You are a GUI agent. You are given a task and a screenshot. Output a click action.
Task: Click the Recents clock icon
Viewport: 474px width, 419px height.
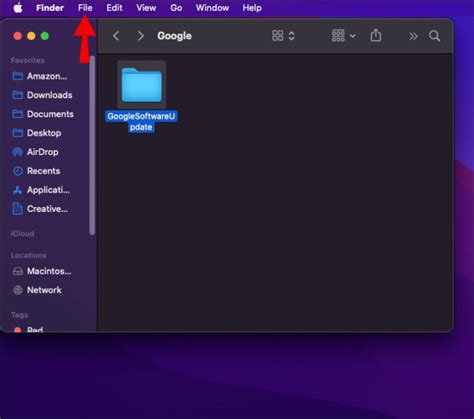point(18,171)
